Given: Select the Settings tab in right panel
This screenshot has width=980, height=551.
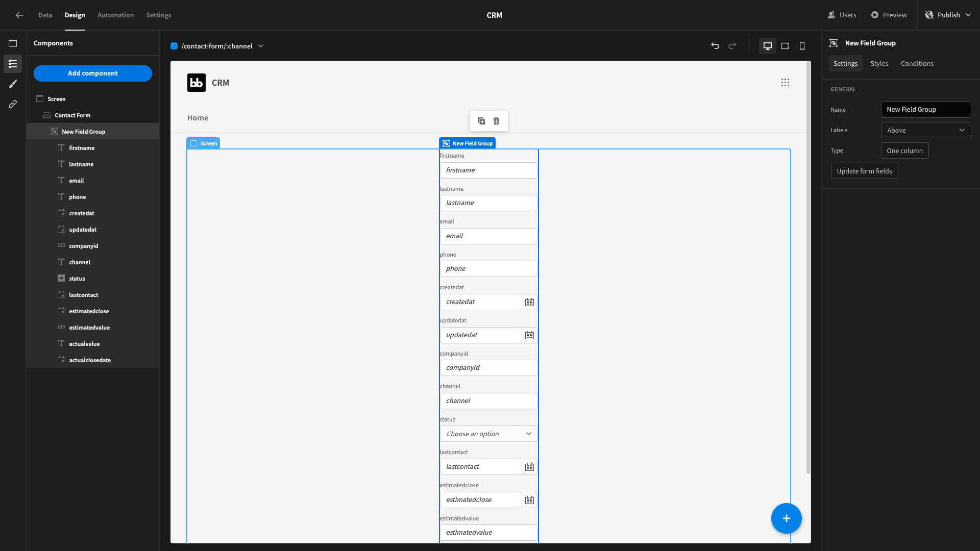Looking at the screenshot, I should click(845, 63).
